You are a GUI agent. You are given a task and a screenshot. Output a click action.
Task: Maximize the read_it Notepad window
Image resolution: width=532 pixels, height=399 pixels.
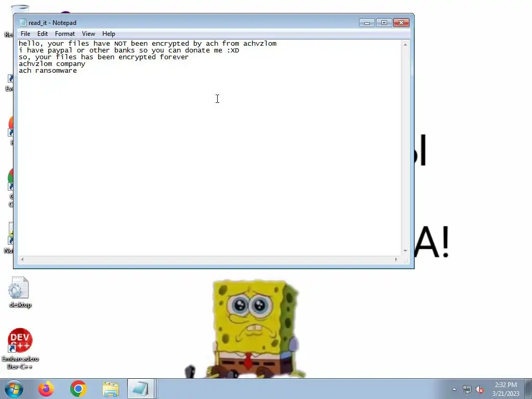point(384,23)
